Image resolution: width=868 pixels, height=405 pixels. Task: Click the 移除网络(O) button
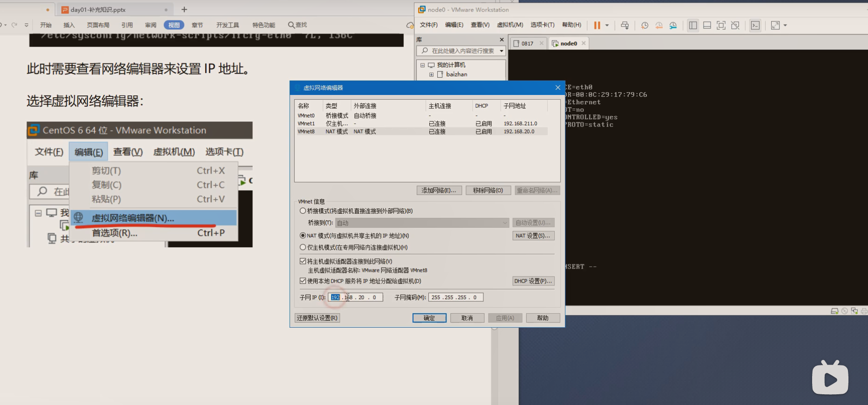[x=488, y=190]
